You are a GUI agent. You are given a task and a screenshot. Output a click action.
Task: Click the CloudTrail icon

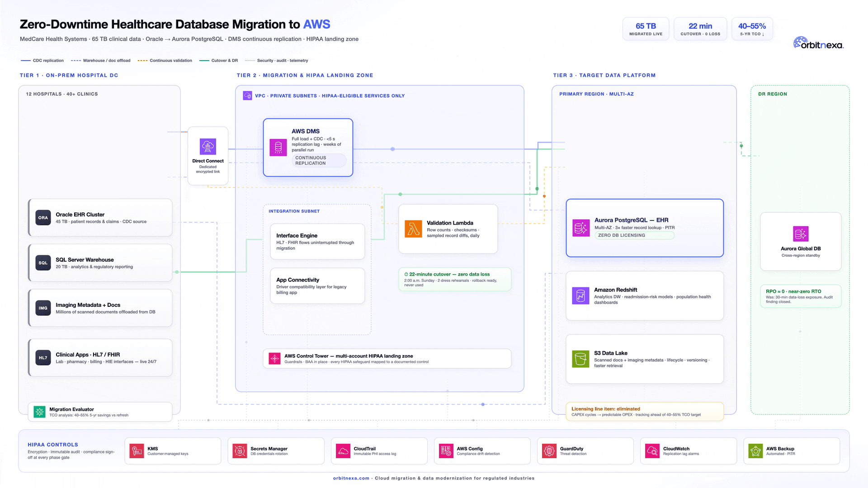(x=343, y=450)
